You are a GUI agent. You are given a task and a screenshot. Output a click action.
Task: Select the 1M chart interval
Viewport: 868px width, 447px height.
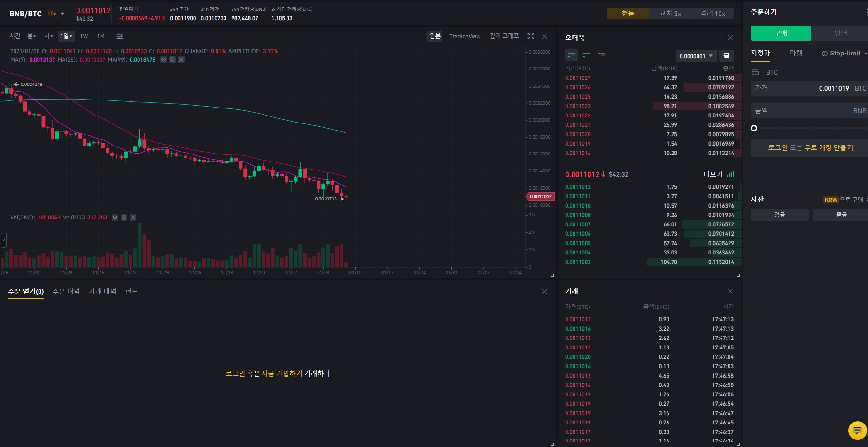[101, 36]
